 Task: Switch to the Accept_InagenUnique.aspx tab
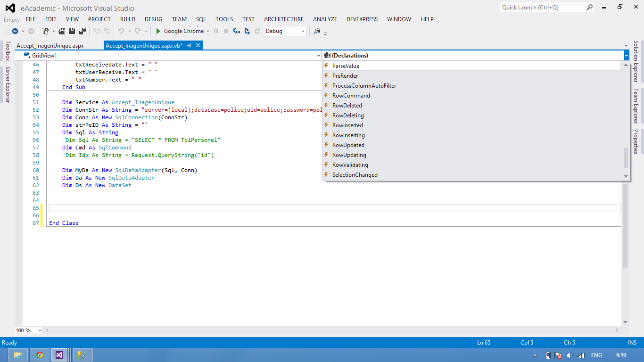(50, 46)
